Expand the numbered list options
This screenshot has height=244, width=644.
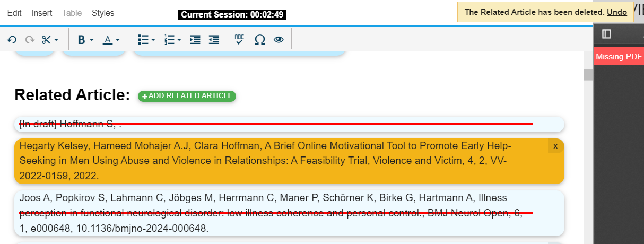(173, 40)
